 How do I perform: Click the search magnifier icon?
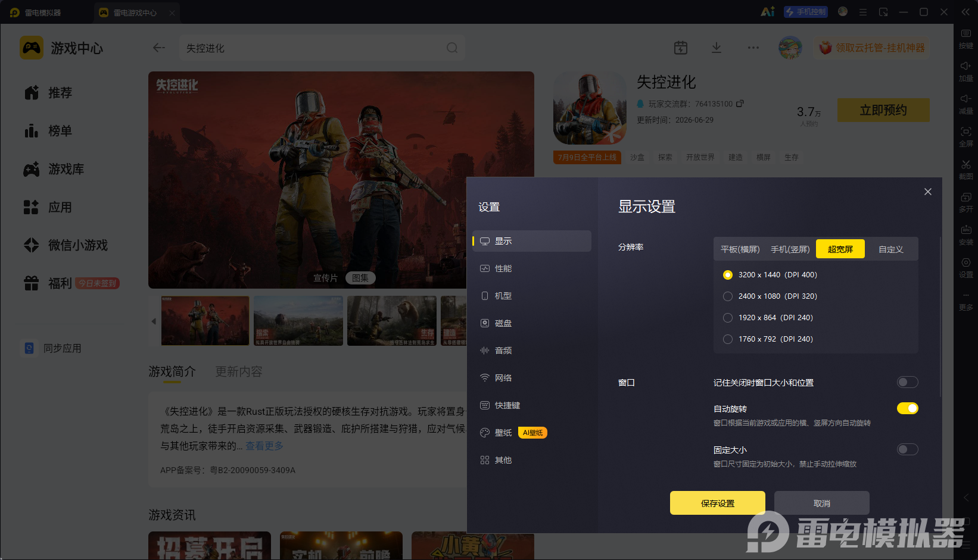pyautogui.click(x=452, y=48)
